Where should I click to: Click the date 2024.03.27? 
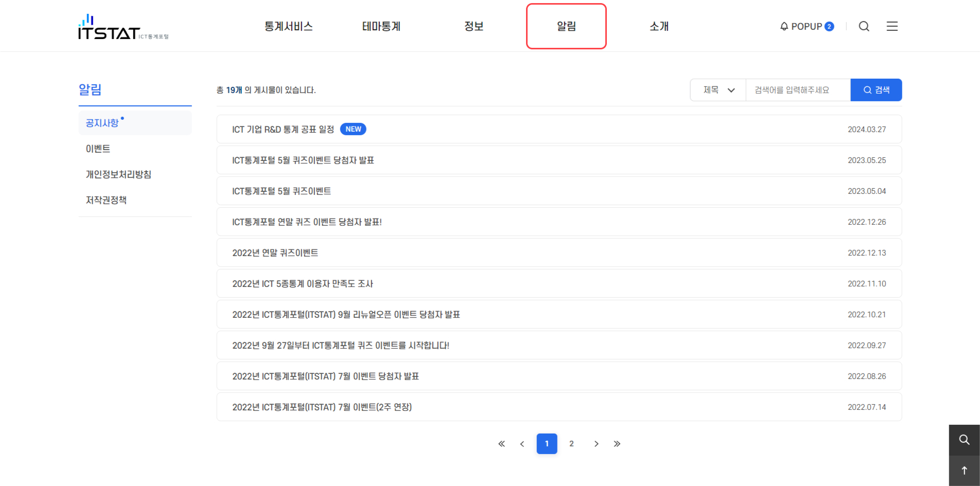pyautogui.click(x=867, y=130)
